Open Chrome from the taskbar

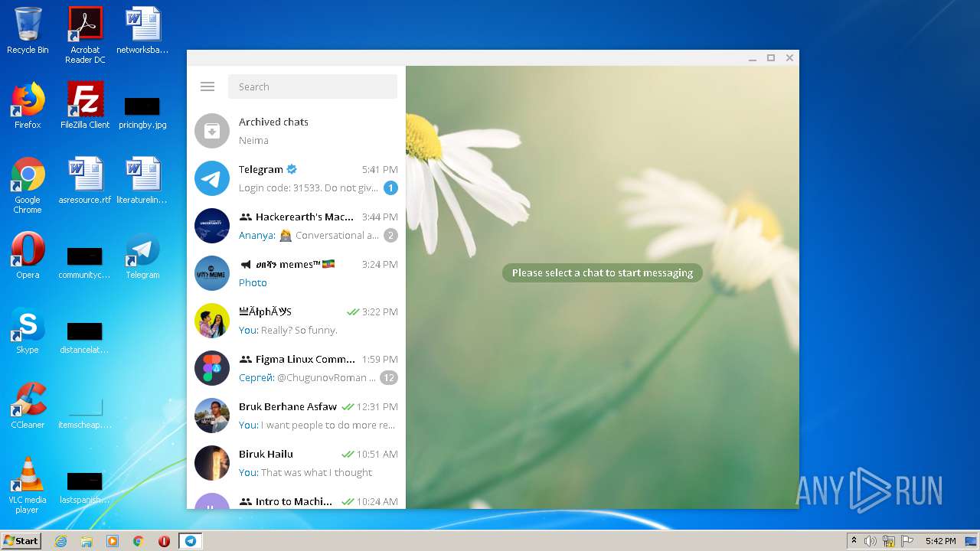pyautogui.click(x=138, y=541)
